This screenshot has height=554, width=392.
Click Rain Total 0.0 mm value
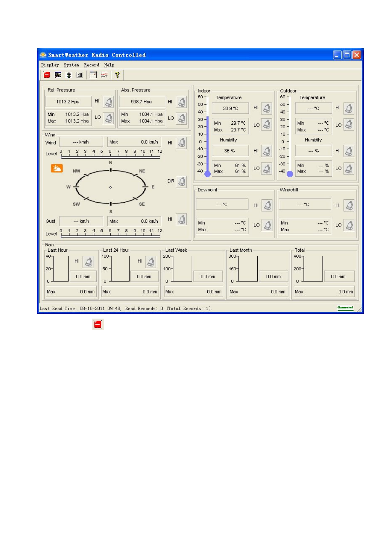[339, 277]
